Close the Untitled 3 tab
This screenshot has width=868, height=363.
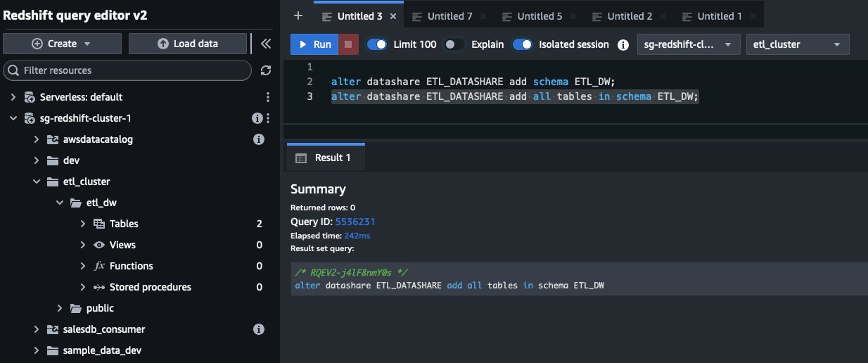392,16
